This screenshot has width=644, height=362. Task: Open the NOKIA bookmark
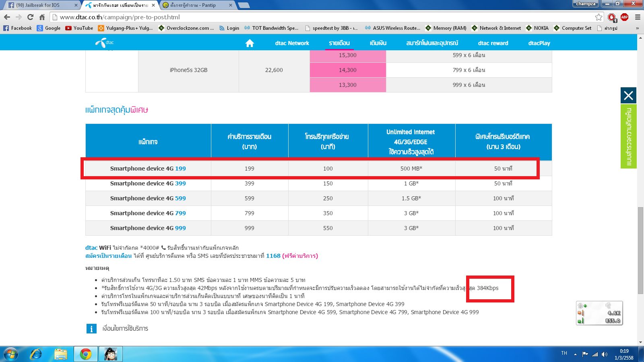537,28
